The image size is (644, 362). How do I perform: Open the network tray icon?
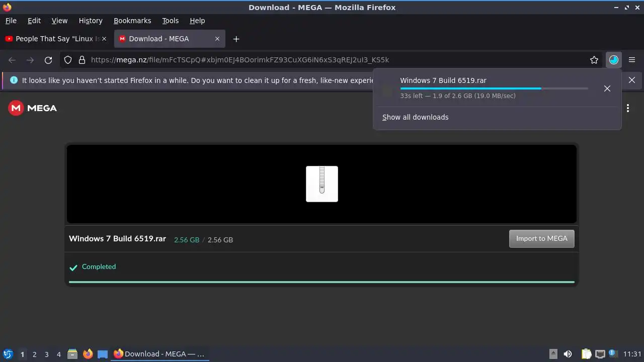point(600,354)
